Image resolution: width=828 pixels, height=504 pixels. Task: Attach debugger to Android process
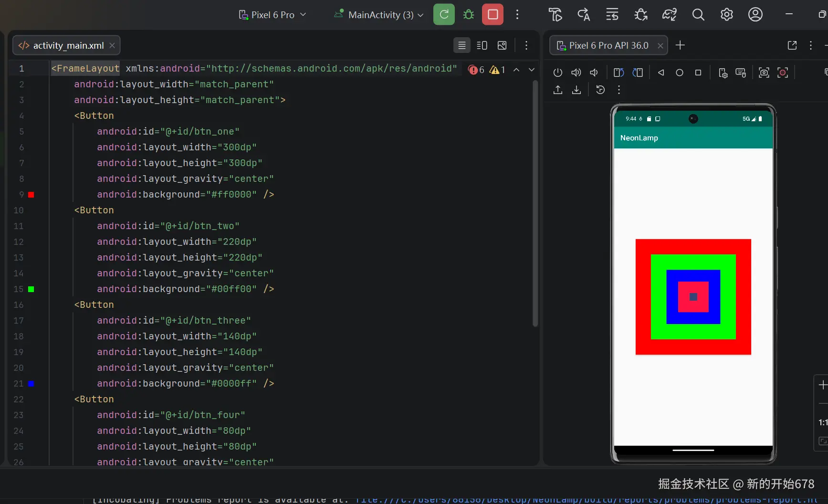641,15
